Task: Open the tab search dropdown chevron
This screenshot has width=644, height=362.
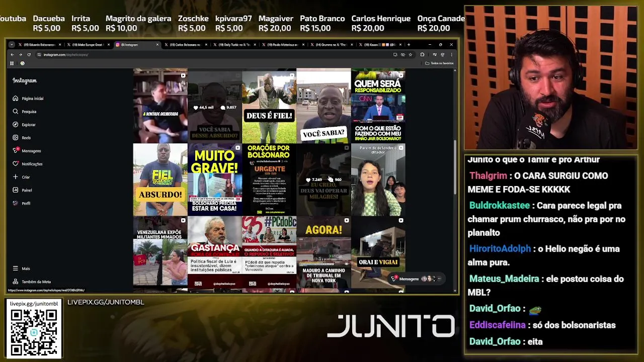Action: coord(12,45)
